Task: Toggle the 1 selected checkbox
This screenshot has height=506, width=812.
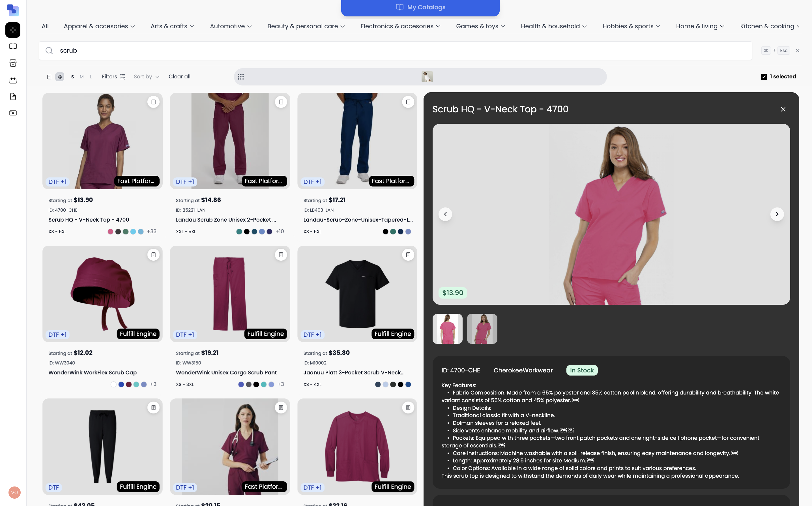Action: point(764,77)
